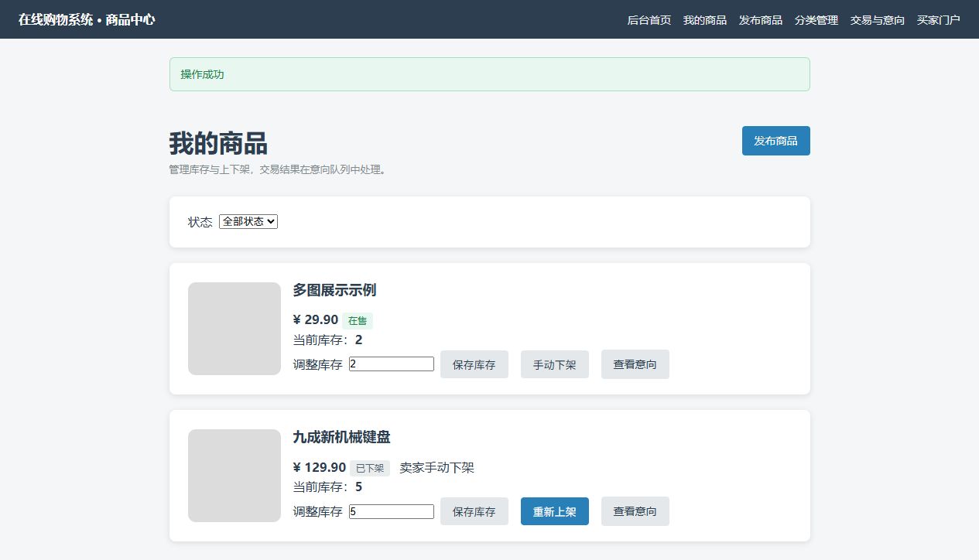Open 发布商品 in the top navigation bar
Screen dimensions: 979x560
[760, 20]
